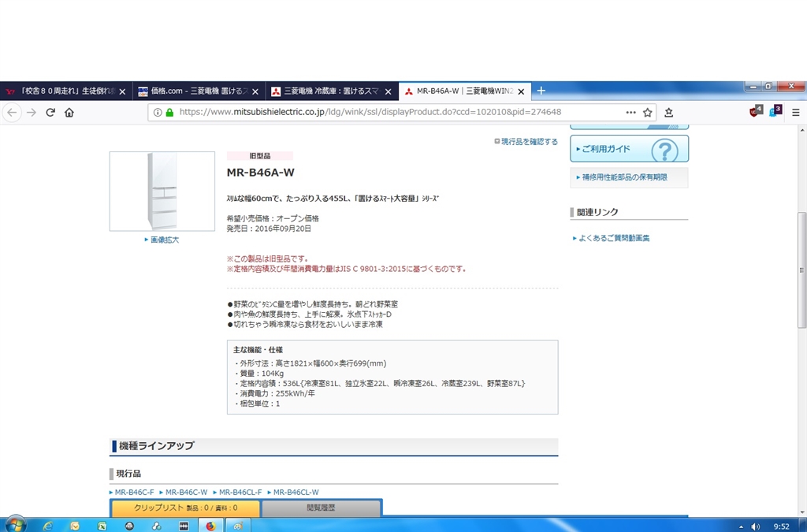Click the browser forward arrow
Image resolution: width=807 pixels, height=532 pixels.
pos(32,112)
